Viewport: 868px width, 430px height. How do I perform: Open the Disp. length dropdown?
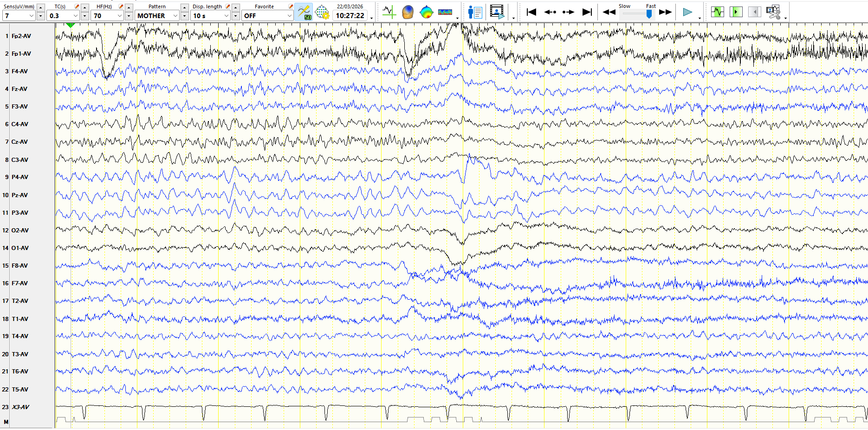tap(227, 16)
